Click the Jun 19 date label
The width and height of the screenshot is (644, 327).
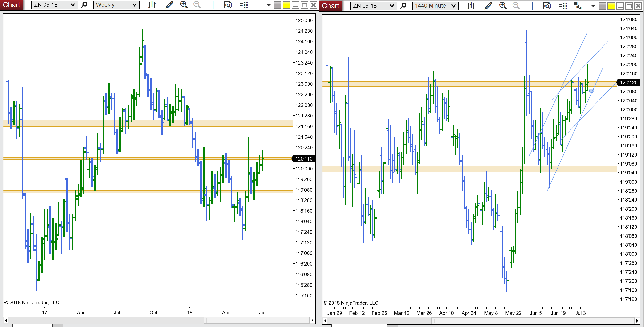558,313
